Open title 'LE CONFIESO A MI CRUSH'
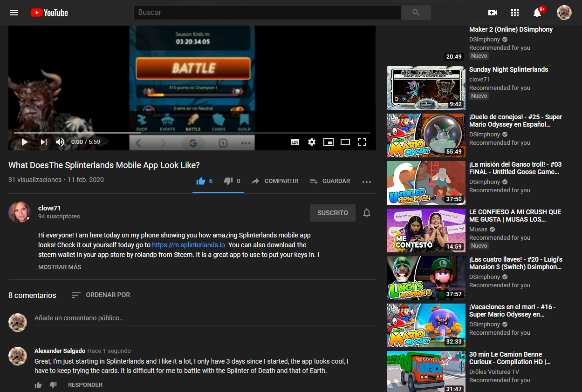The height and width of the screenshot is (392, 582). point(515,216)
